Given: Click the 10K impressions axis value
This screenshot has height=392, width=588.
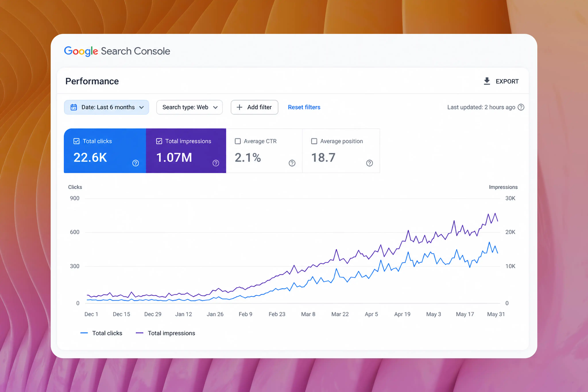Looking at the screenshot, I should (510, 266).
